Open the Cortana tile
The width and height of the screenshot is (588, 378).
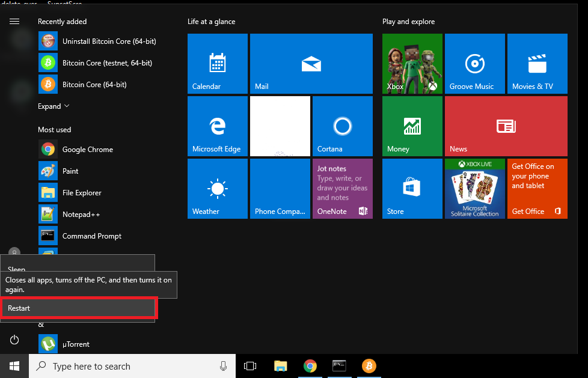(x=342, y=126)
